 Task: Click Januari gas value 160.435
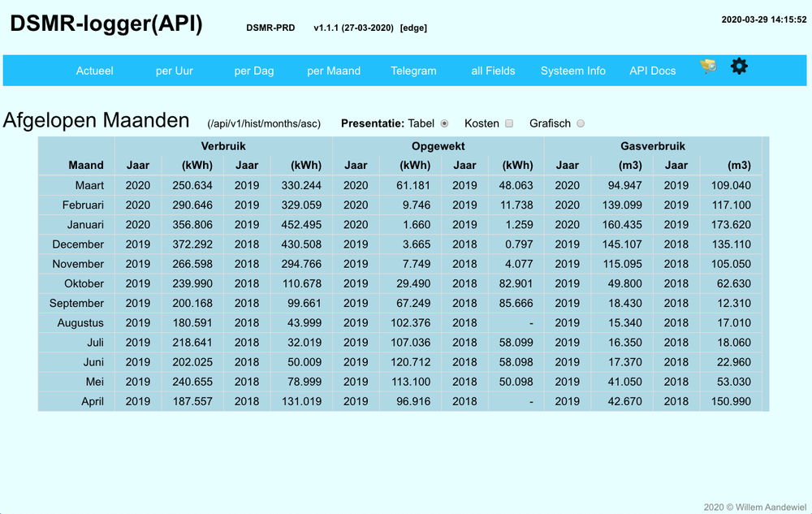(622, 225)
